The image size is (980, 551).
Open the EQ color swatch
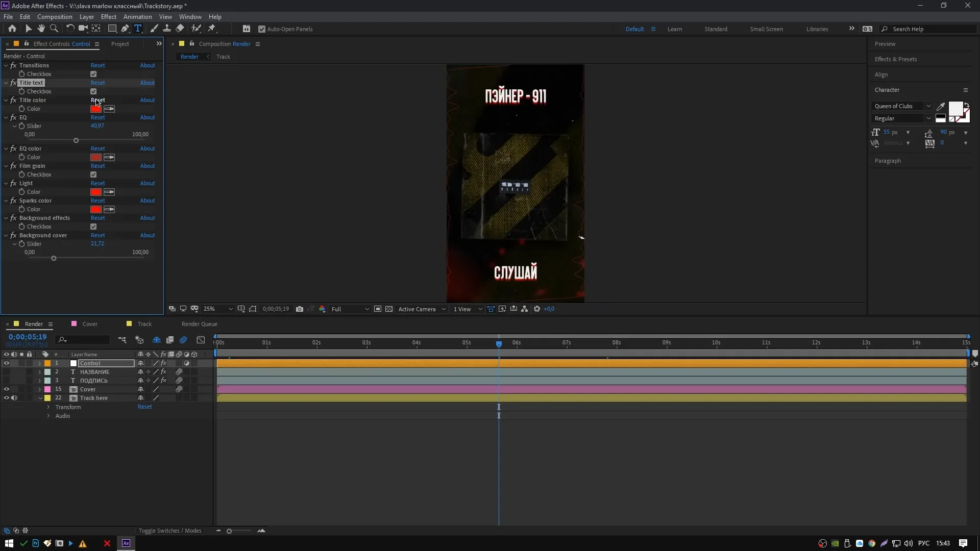point(96,157)
